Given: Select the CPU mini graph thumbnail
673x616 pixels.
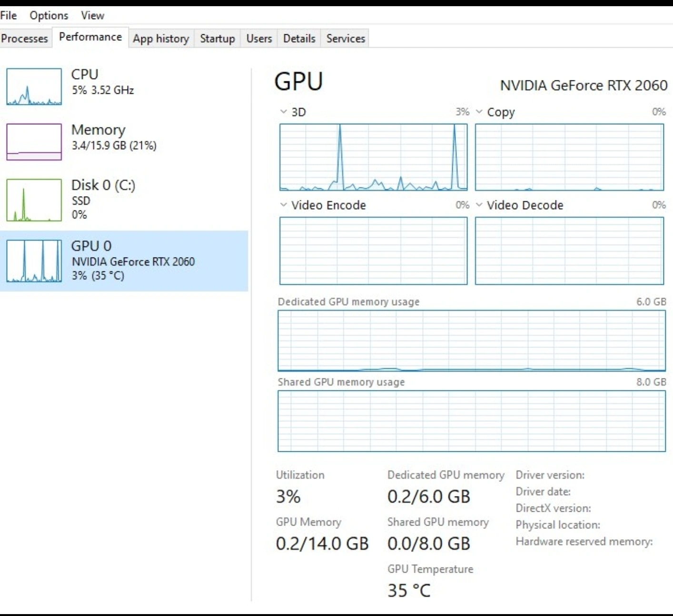Looking at the screenshot, I should [34, 87].
